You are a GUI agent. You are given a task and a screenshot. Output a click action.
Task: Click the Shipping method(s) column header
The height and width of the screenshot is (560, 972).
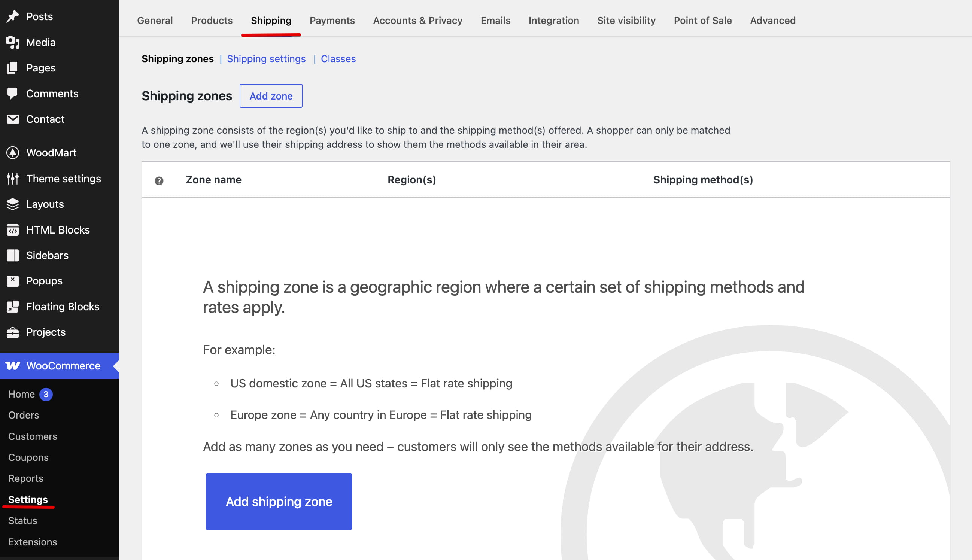tap(703, 180)
